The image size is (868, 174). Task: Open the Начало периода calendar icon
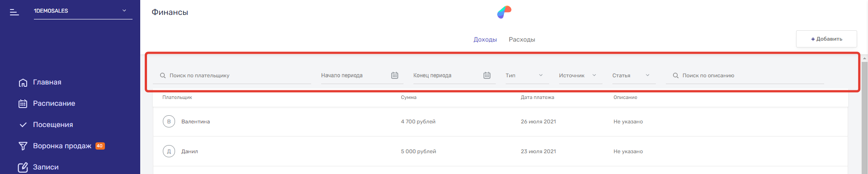(394, 75)
